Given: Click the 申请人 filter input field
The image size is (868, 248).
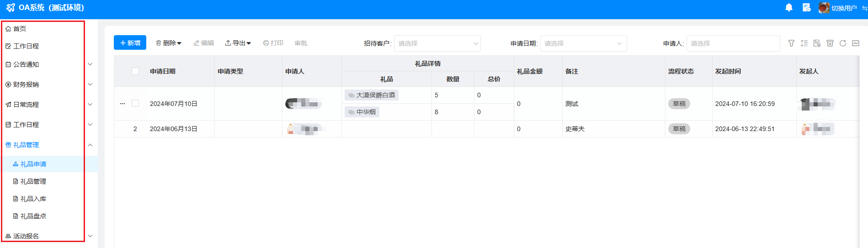Looking at the screenshot, I should [x=733, y=43].
